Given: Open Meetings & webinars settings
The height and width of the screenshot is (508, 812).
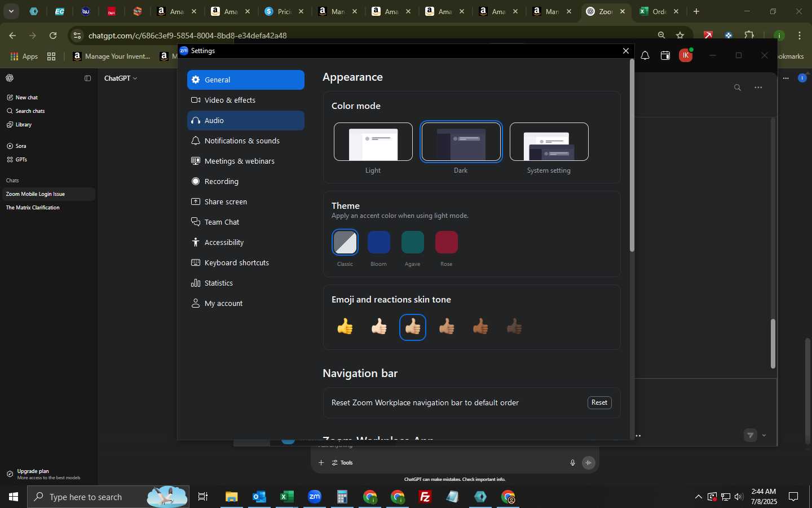Looking at the screenshot, I should [246, 161].
